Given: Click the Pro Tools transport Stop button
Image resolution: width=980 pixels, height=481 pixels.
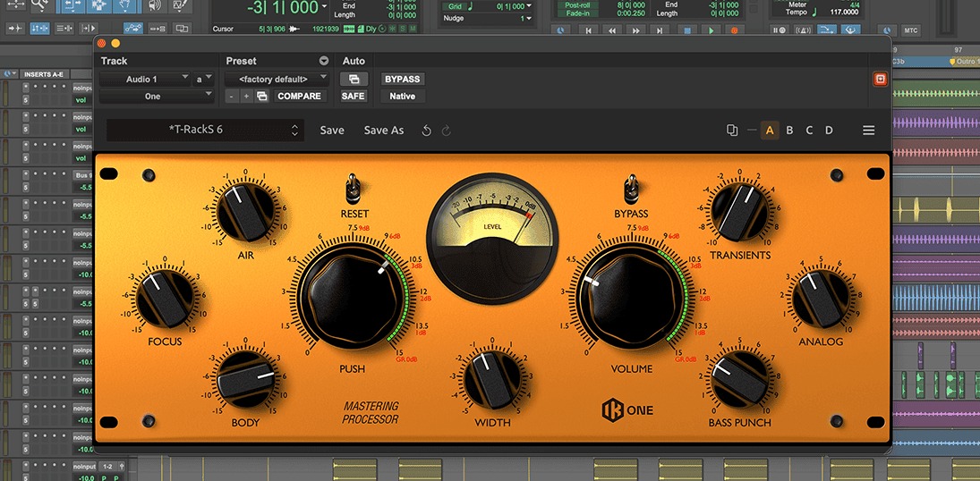Looking at the screenshot, I should tap(686, 30).
